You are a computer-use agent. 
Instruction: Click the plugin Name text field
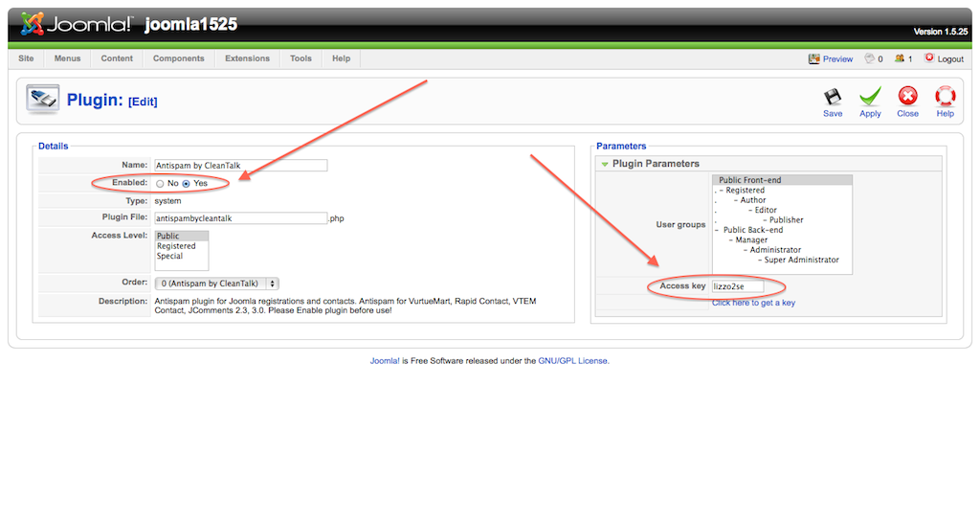pyautogui.click(x=240, y=166)
